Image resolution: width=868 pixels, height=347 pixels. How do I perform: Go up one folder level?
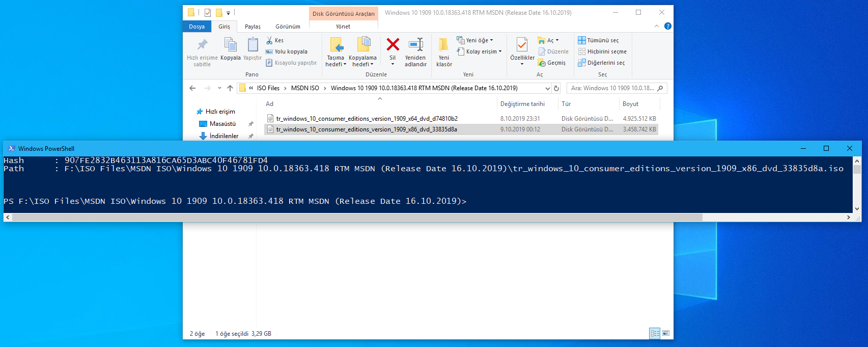(230, 88)
